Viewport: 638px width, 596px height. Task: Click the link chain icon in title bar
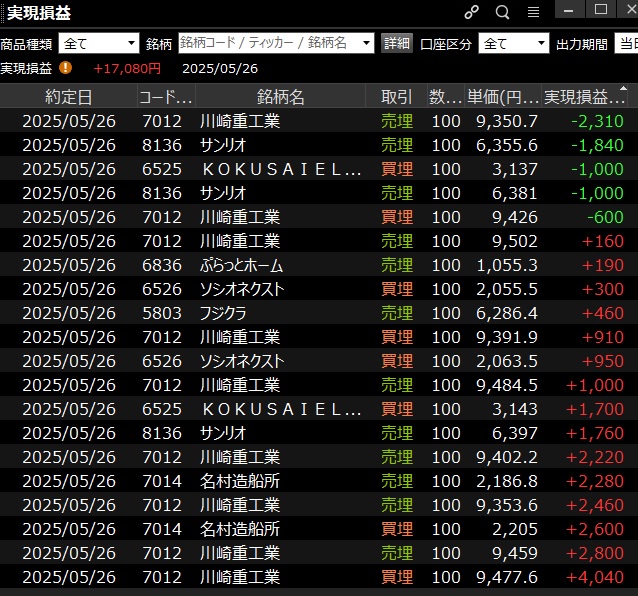click(x=472, y=12)
